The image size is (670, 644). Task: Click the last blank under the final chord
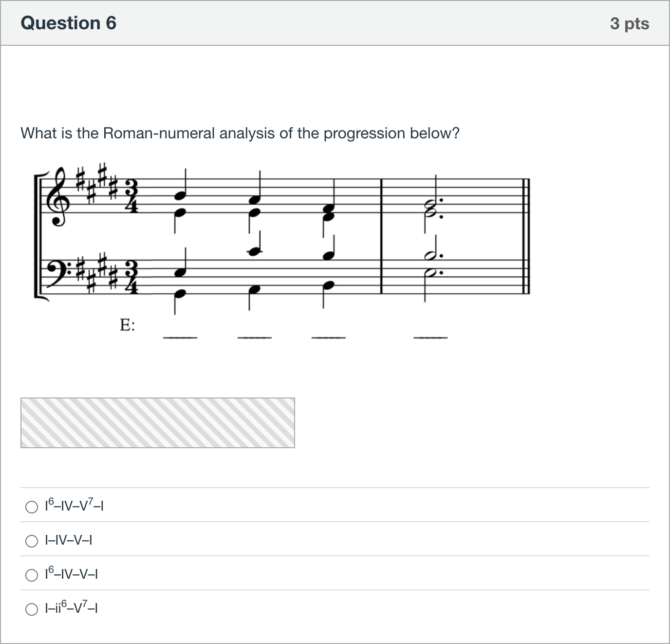pyautogui.click(x=430, y=337)
